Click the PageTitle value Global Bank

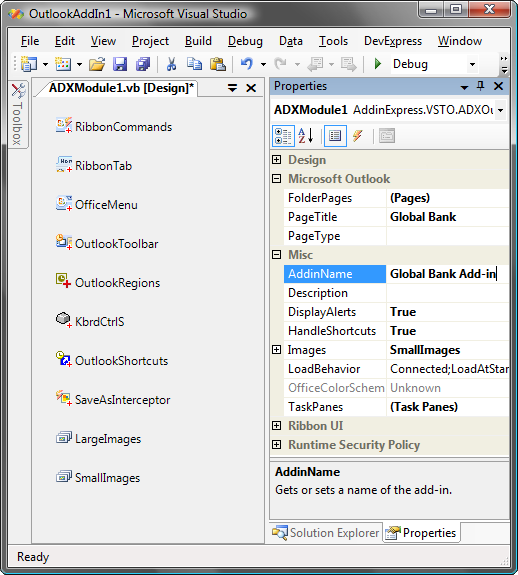tap(423, 217)
